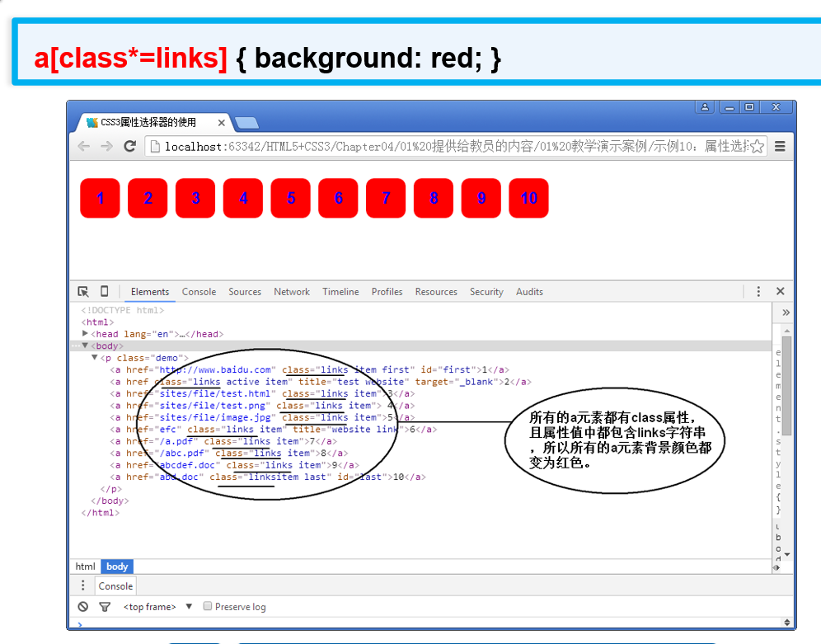
Task: Click the red link button labeled 2
Action: click(148, 198)
